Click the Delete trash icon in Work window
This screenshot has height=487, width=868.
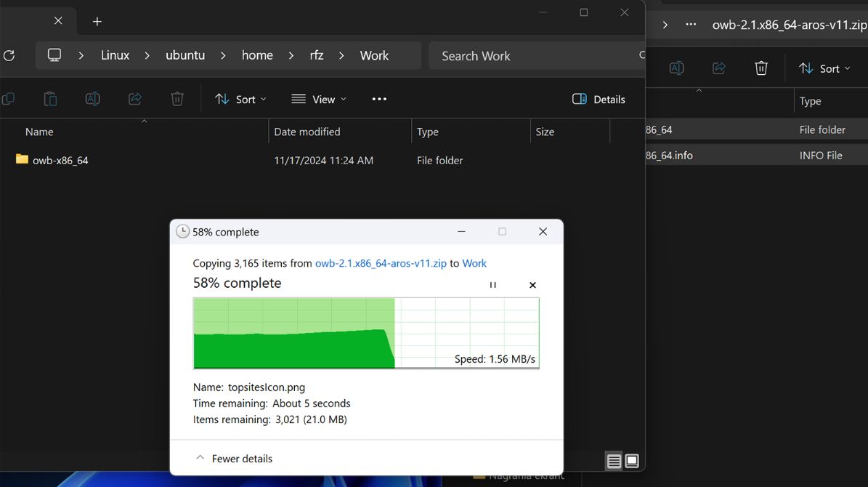(177, 99)
